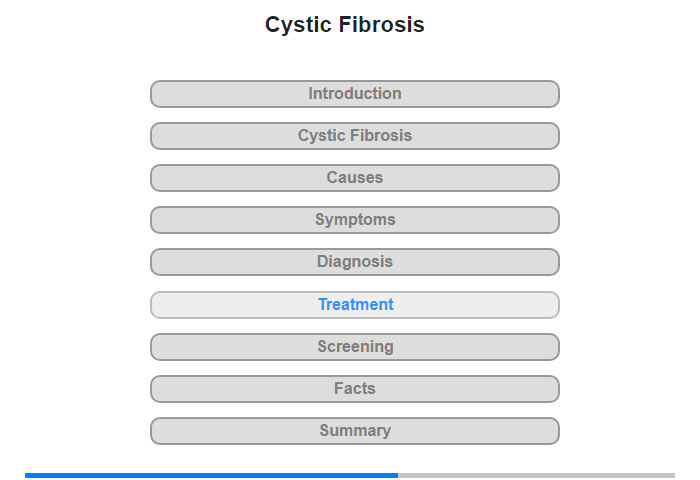Select the Cystic Fibrosis menu button
The image size is (700, 480).
(x=355, y=136)
